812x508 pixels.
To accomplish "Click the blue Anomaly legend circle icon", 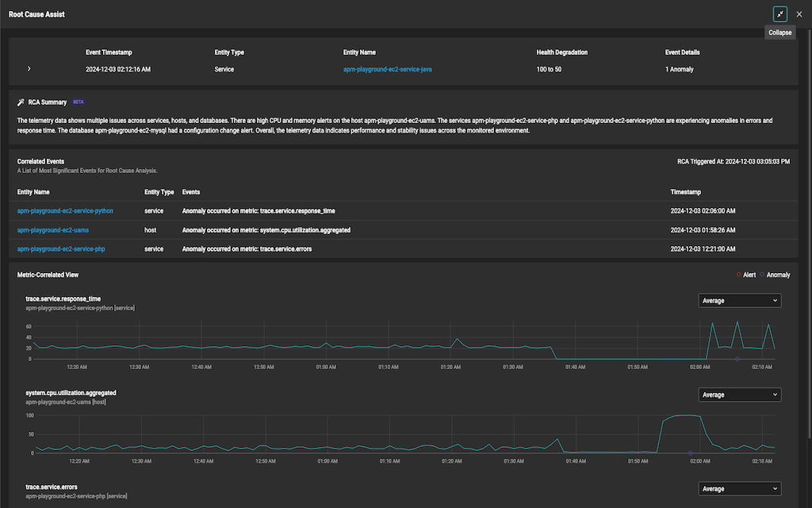I will point(763,274).
